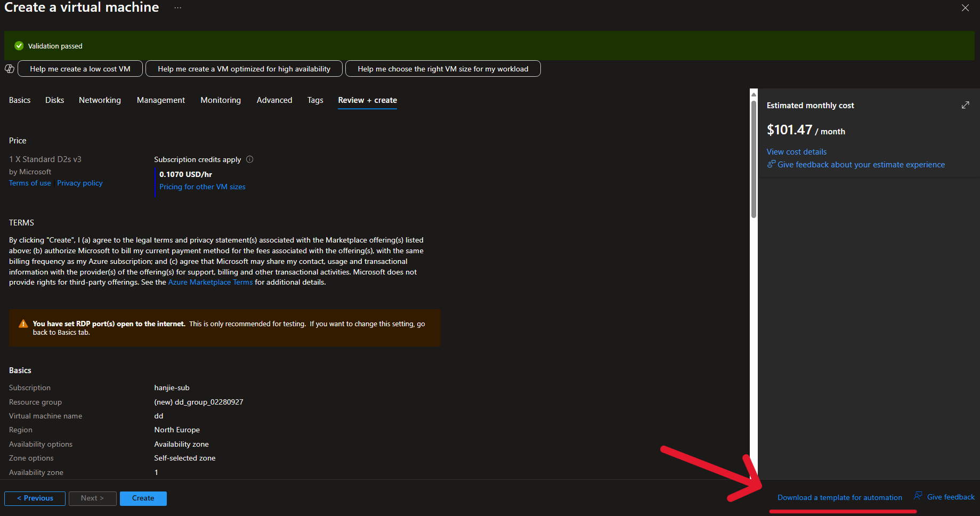Select the Management tab
Image resolution: width=980 pixels, height=516 pixels.
[160, 100]
